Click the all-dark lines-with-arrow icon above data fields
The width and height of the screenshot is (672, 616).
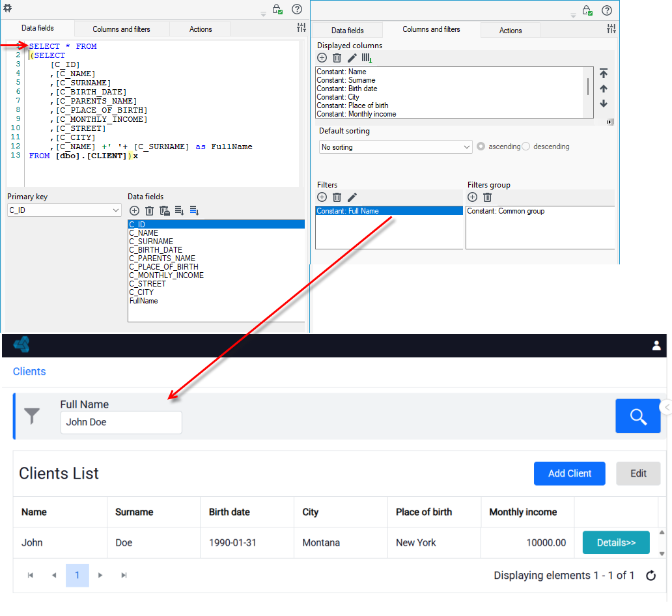[x=180, y=210]
